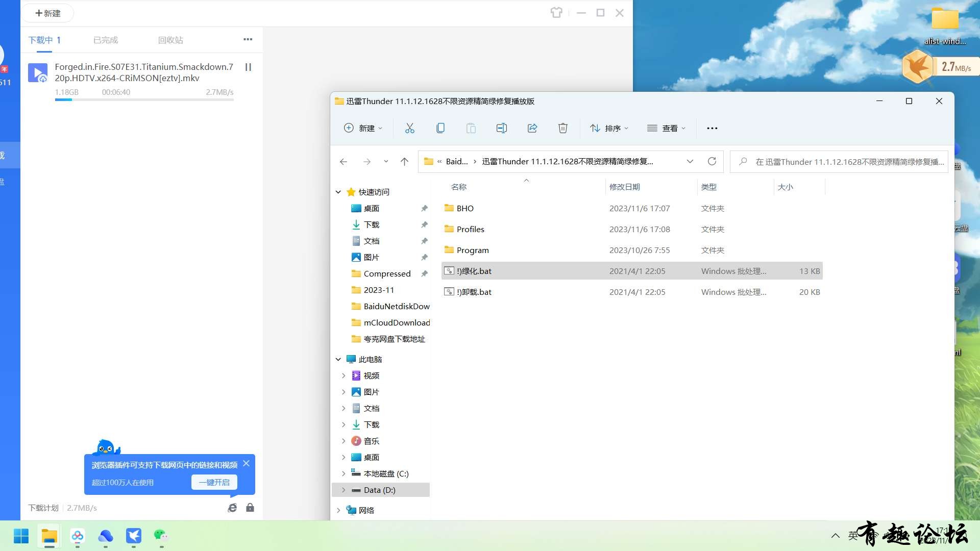
Task: Click the video file icon for Forged.in.Fire
Action: click(x=38, y=73)
